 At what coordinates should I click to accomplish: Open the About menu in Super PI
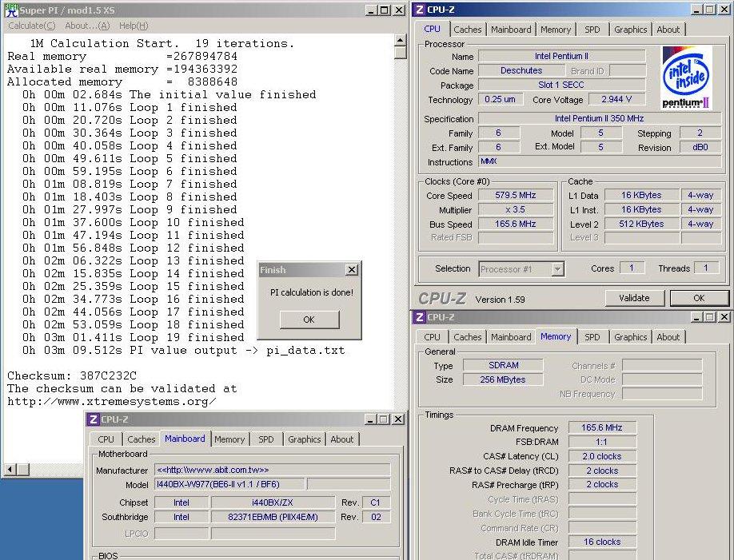click(87, 26)
